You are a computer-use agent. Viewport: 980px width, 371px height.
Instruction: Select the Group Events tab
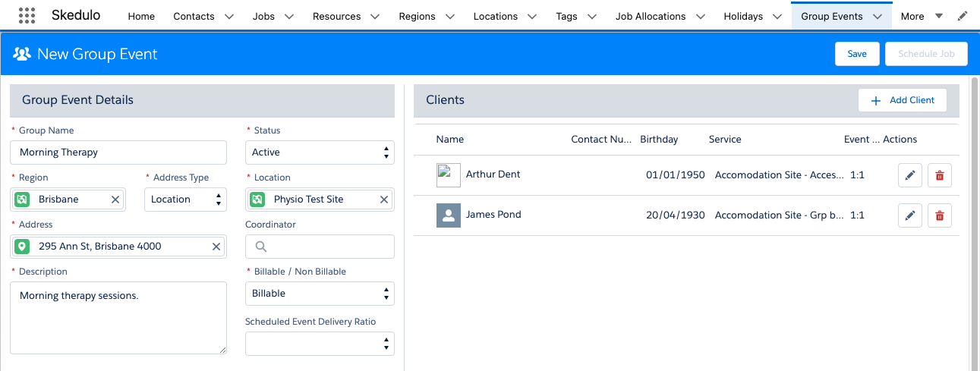832,16
